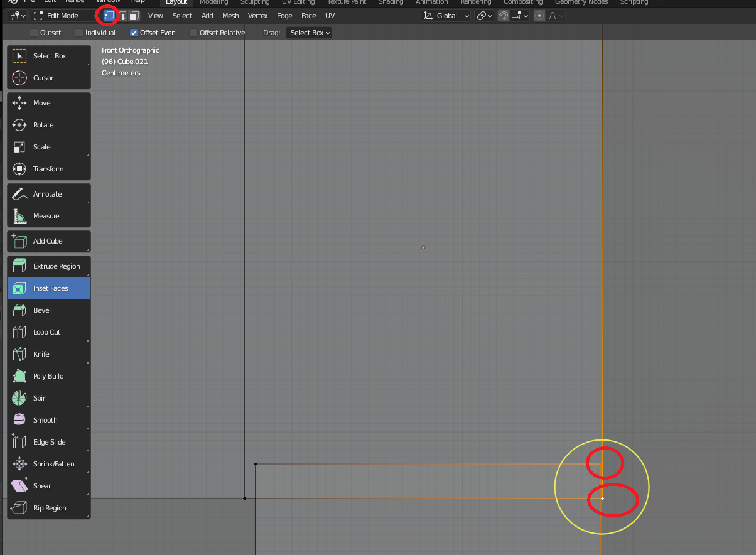Toggle snapping magnet icon
Screen dimensions: 756x555
(504, 16)
